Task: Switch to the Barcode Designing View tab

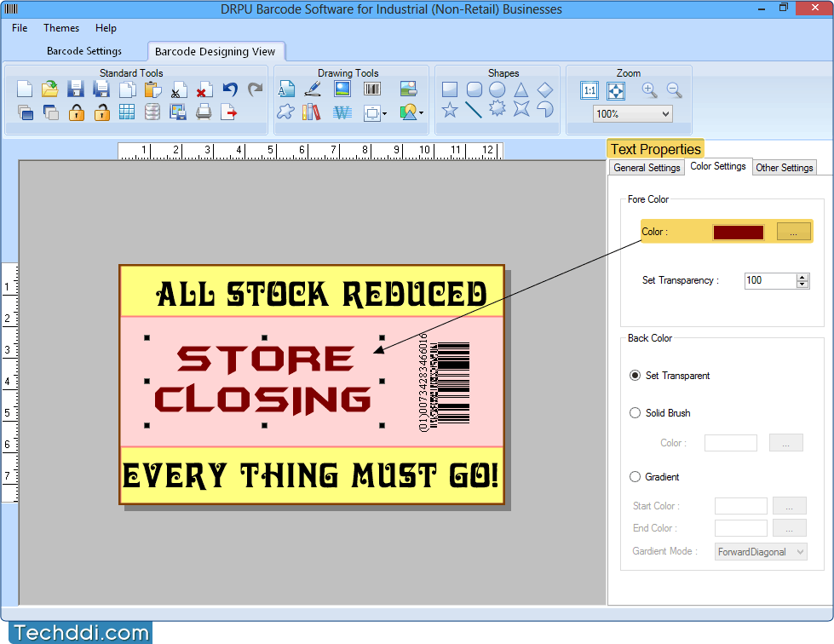Action: (216, 51)
